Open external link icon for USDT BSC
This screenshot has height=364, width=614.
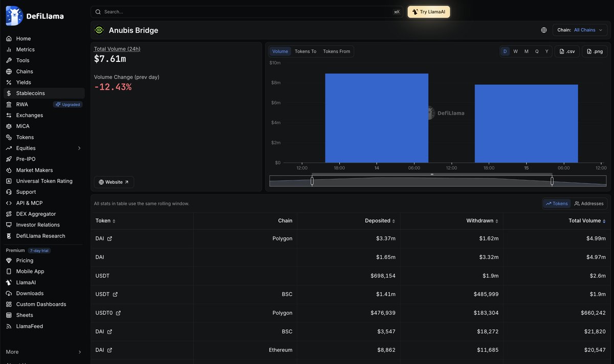click(x=115, y=294)
